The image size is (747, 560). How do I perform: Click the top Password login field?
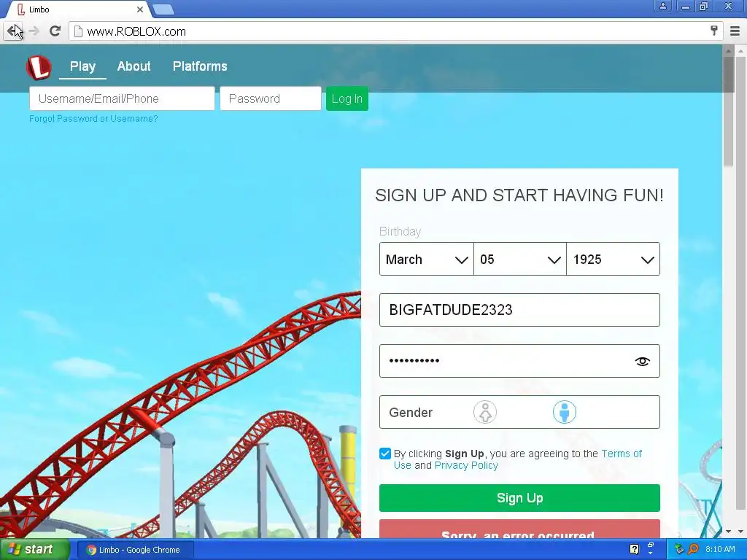tap(271, 98)
